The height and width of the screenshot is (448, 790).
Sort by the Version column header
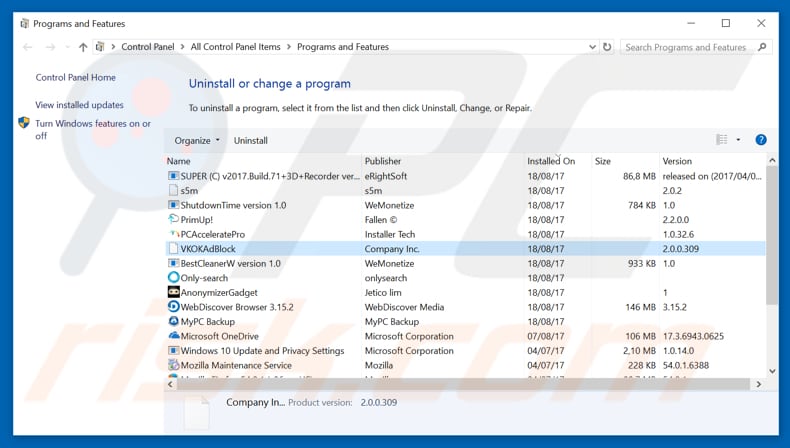pos(677,161)
